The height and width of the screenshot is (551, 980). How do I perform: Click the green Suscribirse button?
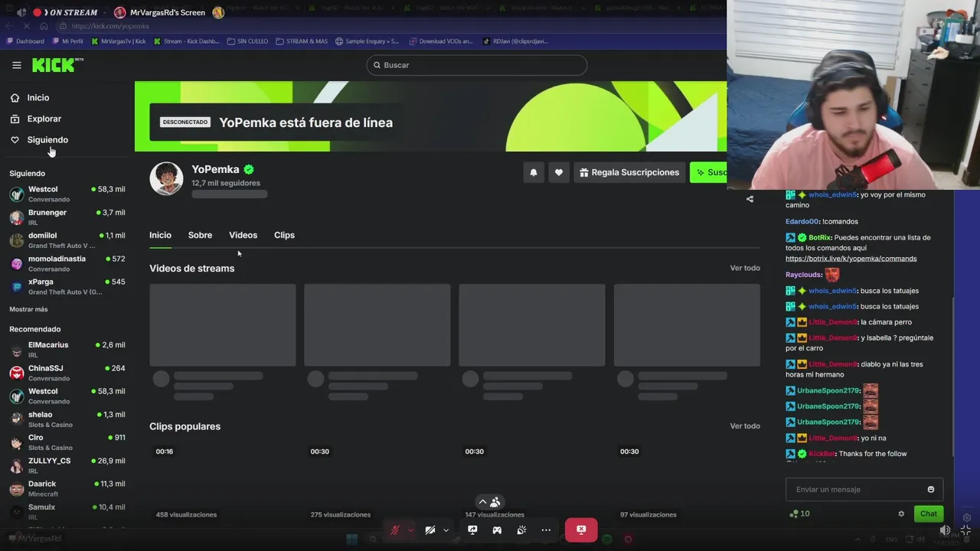708,172
